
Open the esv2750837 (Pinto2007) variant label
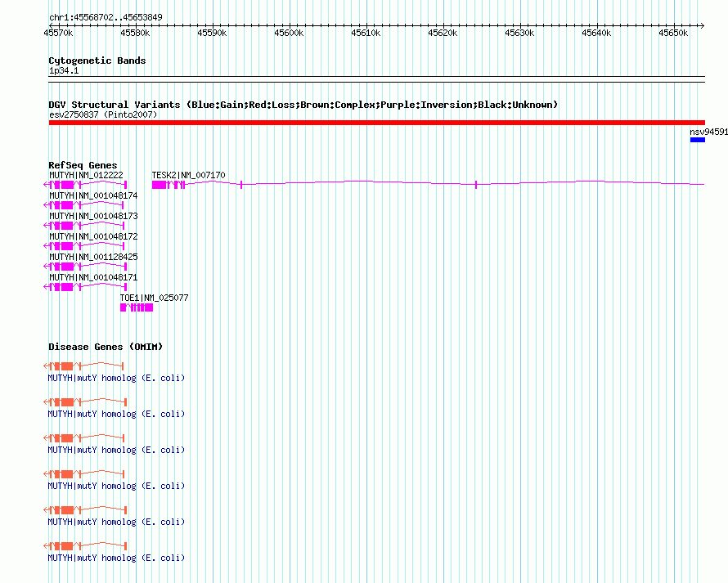pyautogui.click(x=103, y=114)
